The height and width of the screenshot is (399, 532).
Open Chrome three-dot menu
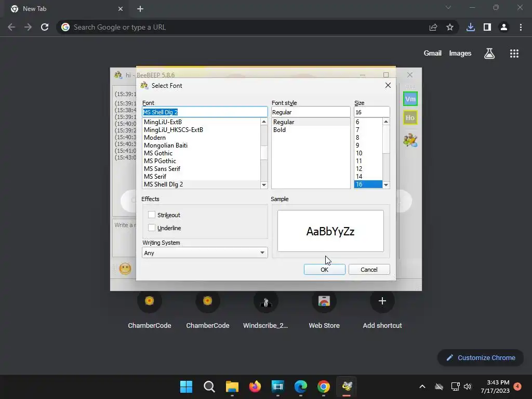pos(521,27)
